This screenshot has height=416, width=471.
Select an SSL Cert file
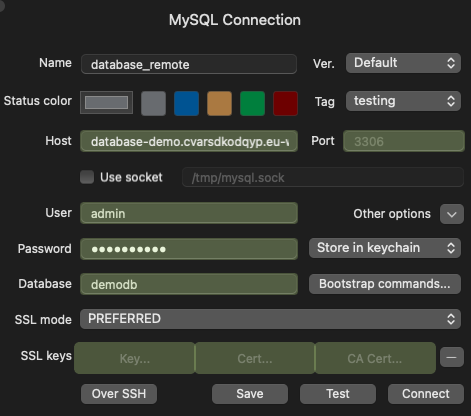coord(255,358)
